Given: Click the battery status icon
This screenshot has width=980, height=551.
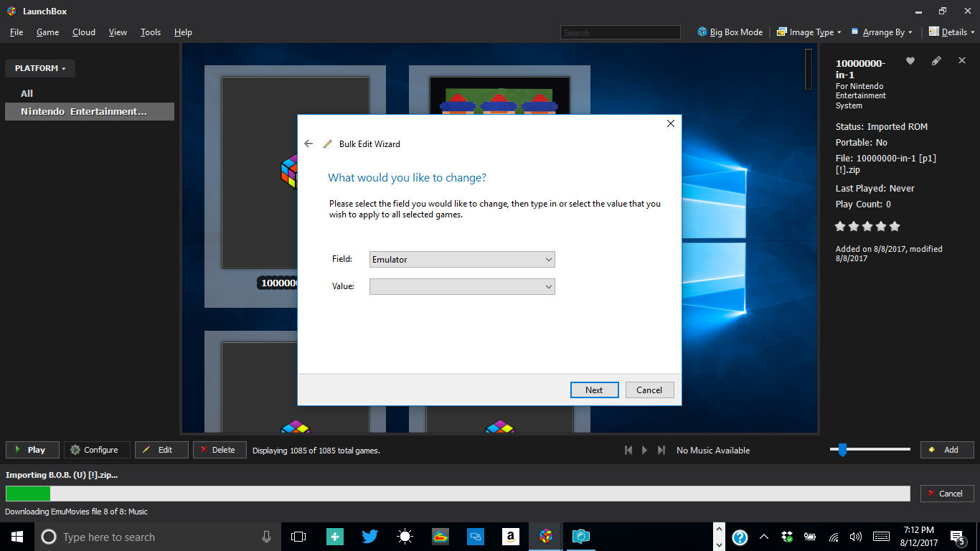Looking at the screenshot, I should pos(810,537).
